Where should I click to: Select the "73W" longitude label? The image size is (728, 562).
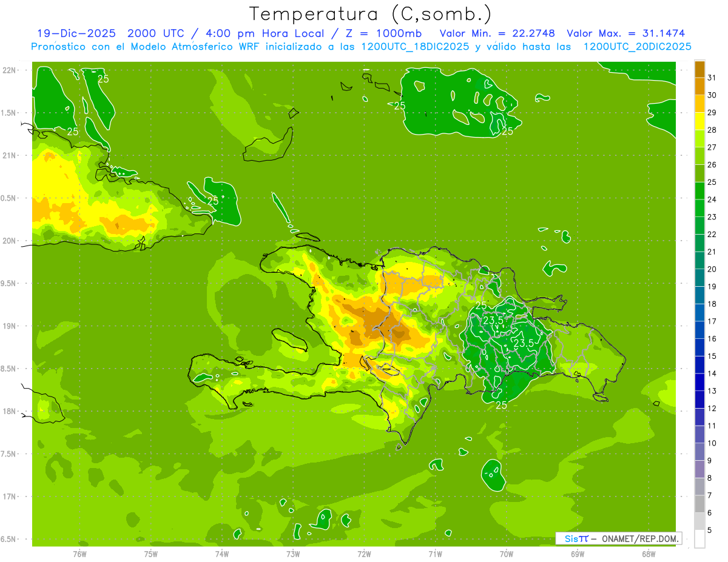(293, 554)
